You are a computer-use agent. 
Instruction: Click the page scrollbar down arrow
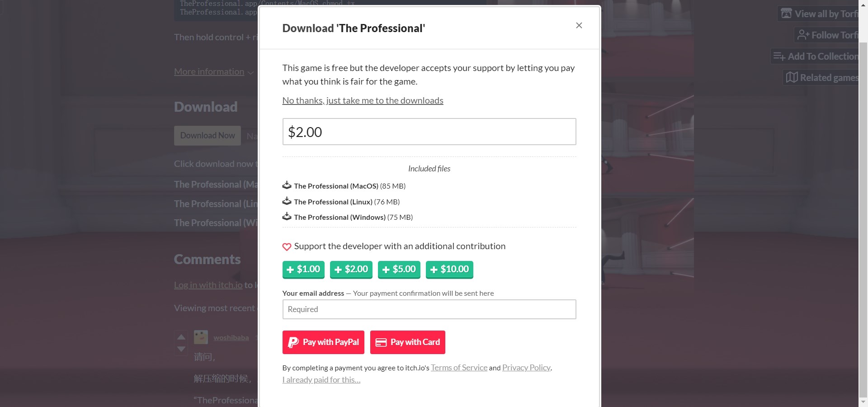click(x=863, y=402)
